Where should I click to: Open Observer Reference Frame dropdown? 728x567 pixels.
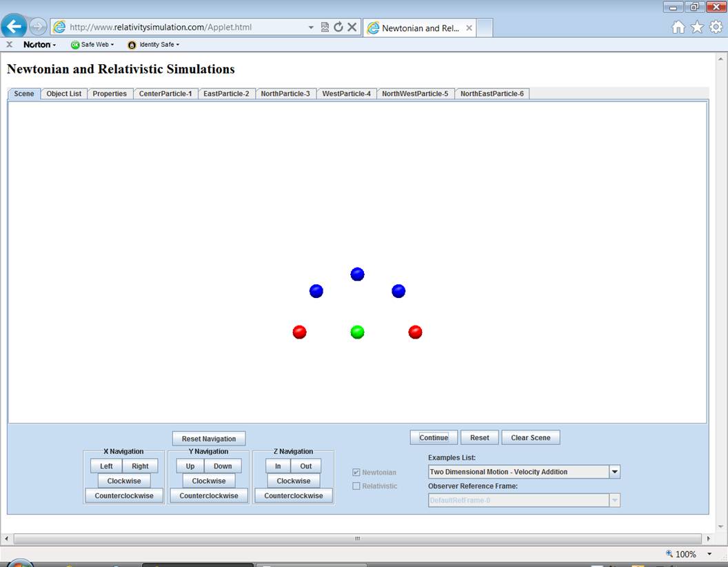coord(614,500)
